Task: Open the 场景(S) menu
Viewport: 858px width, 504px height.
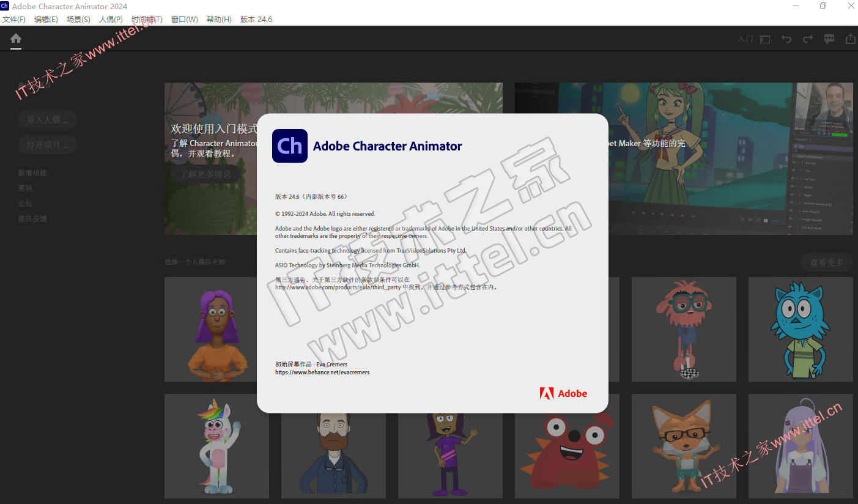Action: [x=78, y=19]
